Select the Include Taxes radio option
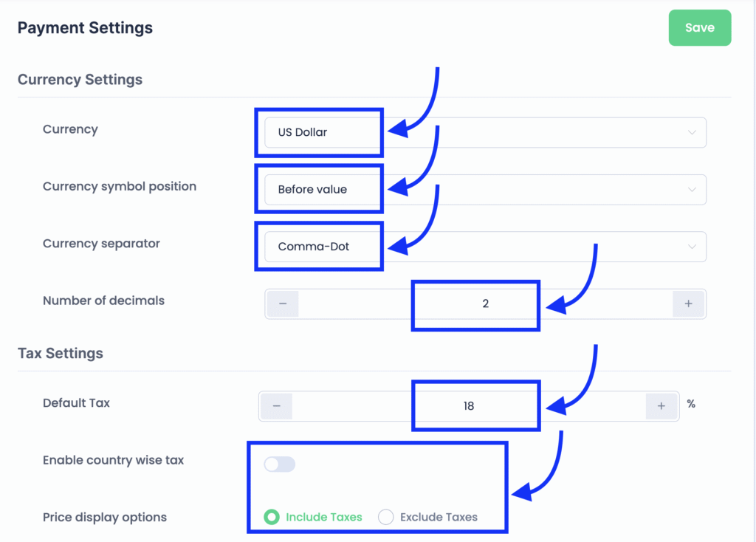Viewport: 756px width, 542px height. [x=272, y=518]
